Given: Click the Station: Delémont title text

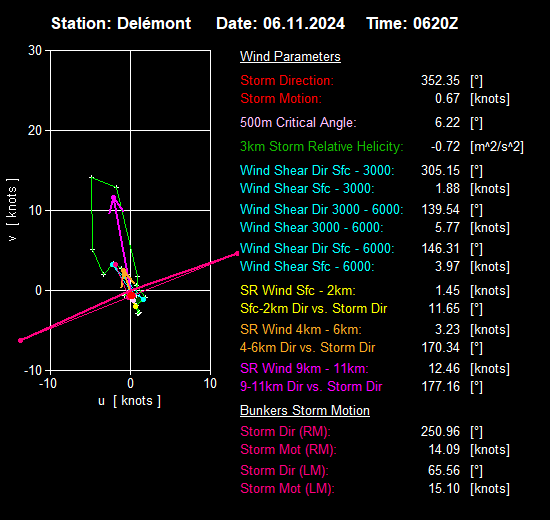Looking at the screenshot, I should click(x=121, y=24).
